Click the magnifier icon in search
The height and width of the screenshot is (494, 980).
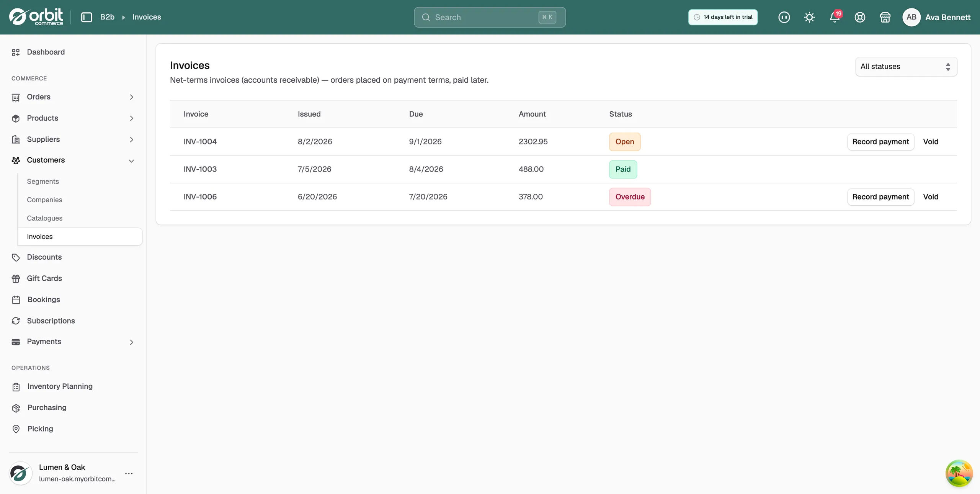tap(426, 17)
